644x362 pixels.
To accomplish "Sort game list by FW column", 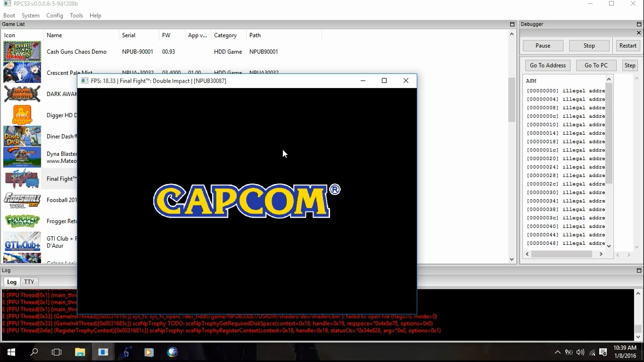I will [x=172, y=35].
